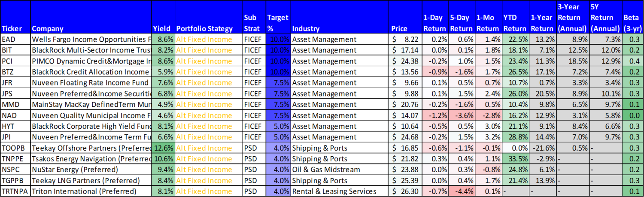
Task: Select ticker cell NSPC
Action: [15, 170]
